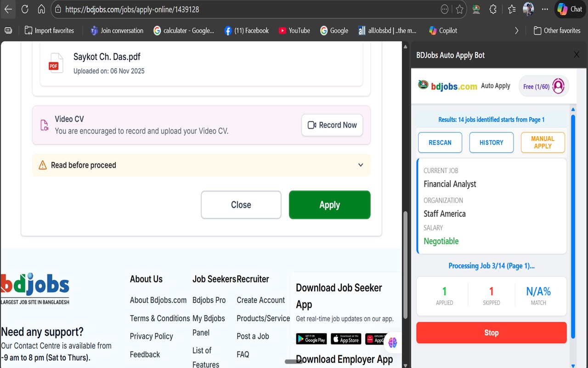The height and width of the screenshot is (368, 588).
Task: Open the browser Settings and more menu
Action: tap(545, 9)
